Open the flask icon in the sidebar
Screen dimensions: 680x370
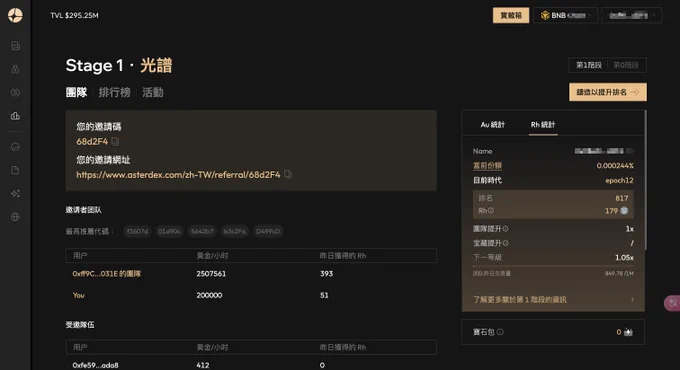click(15, 69)
